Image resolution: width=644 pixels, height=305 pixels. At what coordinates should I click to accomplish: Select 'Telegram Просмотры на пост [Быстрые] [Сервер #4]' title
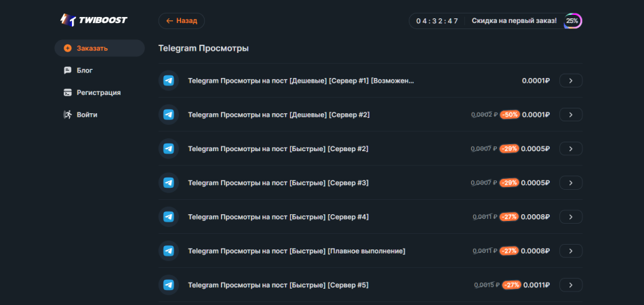(x=278, y=217)
